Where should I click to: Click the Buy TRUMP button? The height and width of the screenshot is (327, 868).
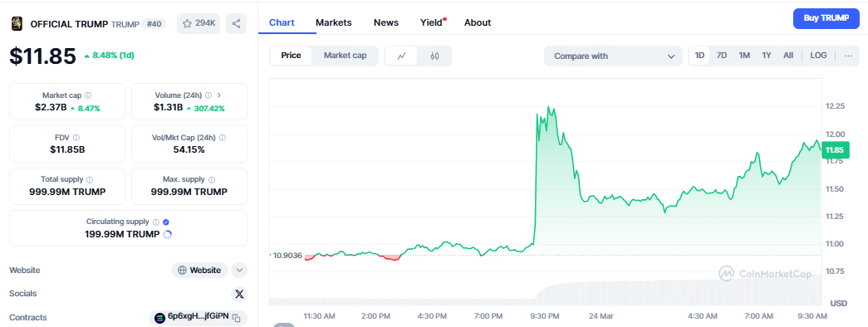[x=826, y=18]
